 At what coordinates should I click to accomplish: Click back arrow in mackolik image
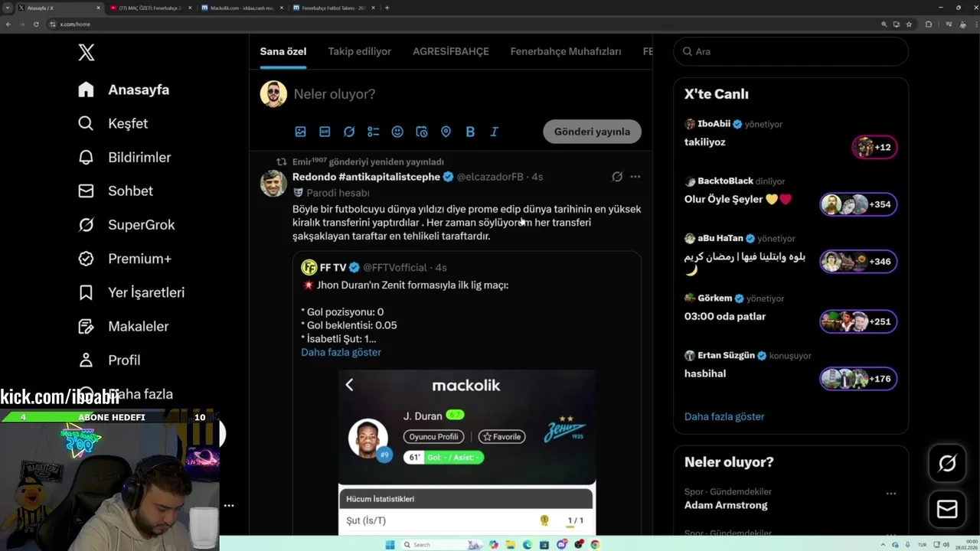[x=350, y=385]
